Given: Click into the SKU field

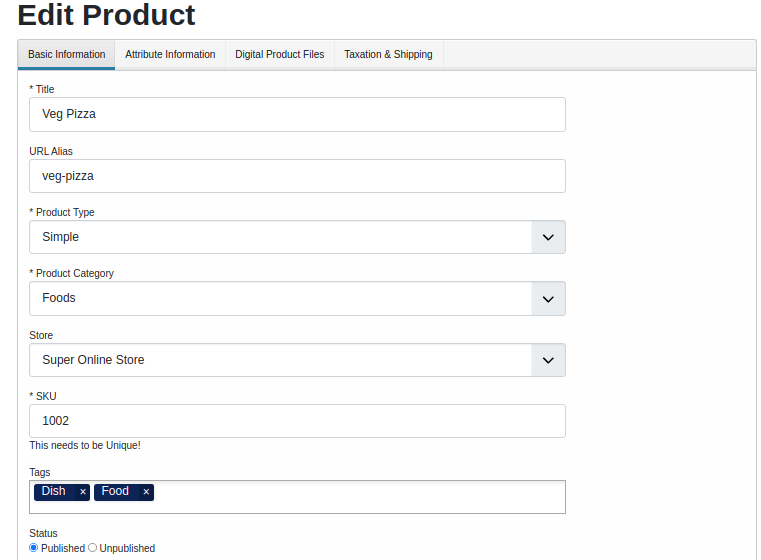Looking at the screenshot, I should pos(297,421).
